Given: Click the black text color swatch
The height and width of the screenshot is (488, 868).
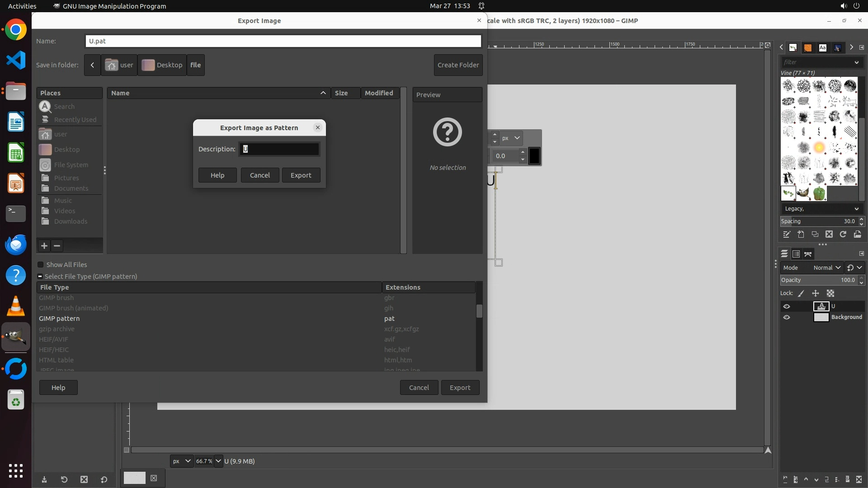Looking at the screenshot, I should coord(534,156).
